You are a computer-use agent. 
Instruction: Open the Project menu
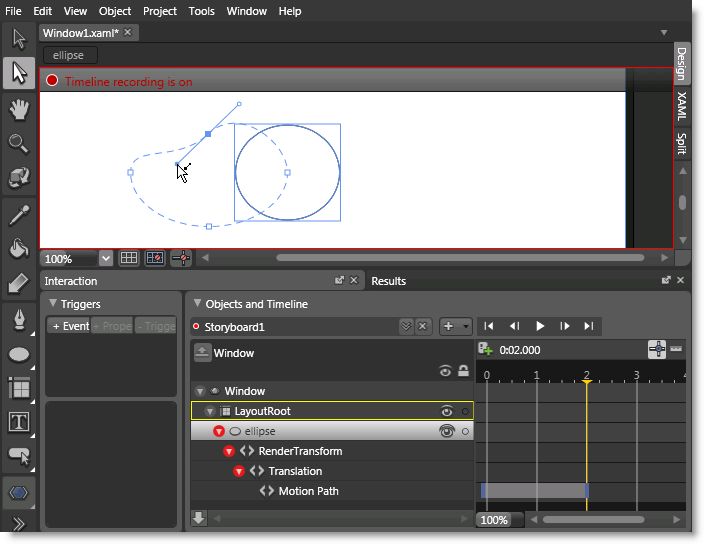(160, 11)
